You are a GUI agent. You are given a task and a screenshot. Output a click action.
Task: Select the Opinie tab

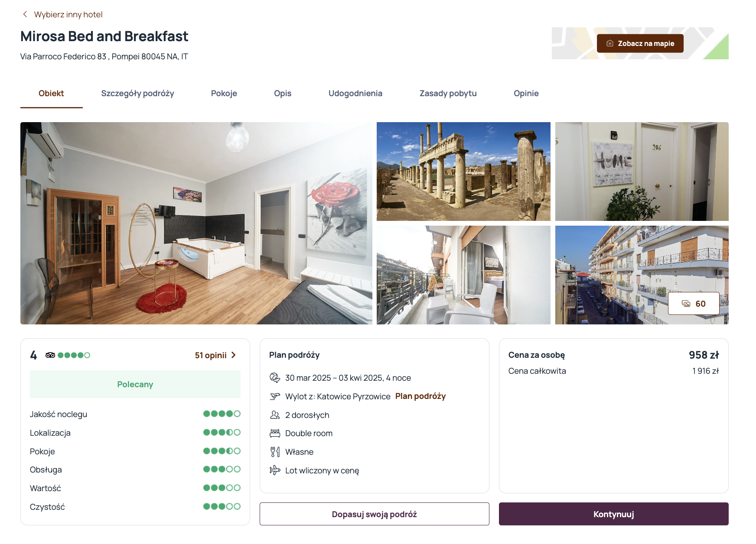point(526,94)
